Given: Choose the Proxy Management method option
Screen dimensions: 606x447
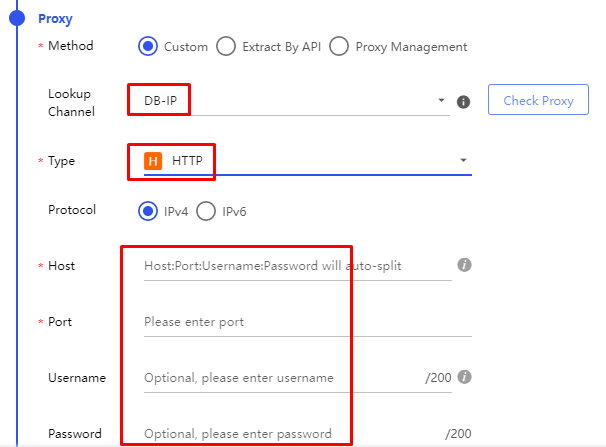Looking at the screenshot, I should pos(339,46).
